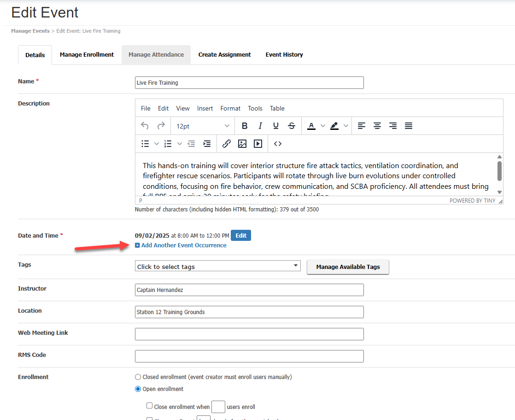Switch to Manage Enrollment tab
Viewport: 515px width, 420px height.
coord(87,54)
